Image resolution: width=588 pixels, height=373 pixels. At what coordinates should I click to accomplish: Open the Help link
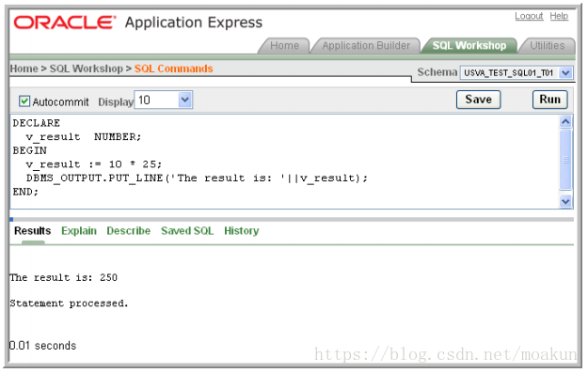coord(559,16)
